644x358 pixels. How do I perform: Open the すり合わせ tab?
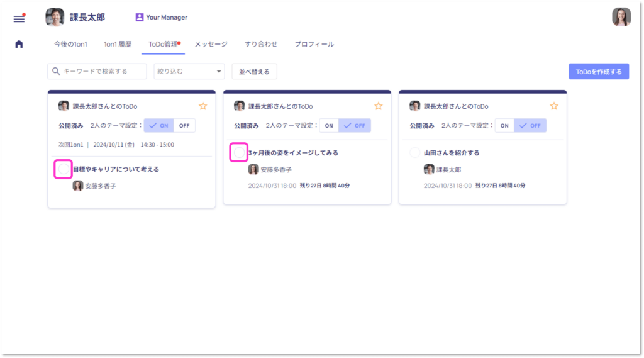coord(261,44)
